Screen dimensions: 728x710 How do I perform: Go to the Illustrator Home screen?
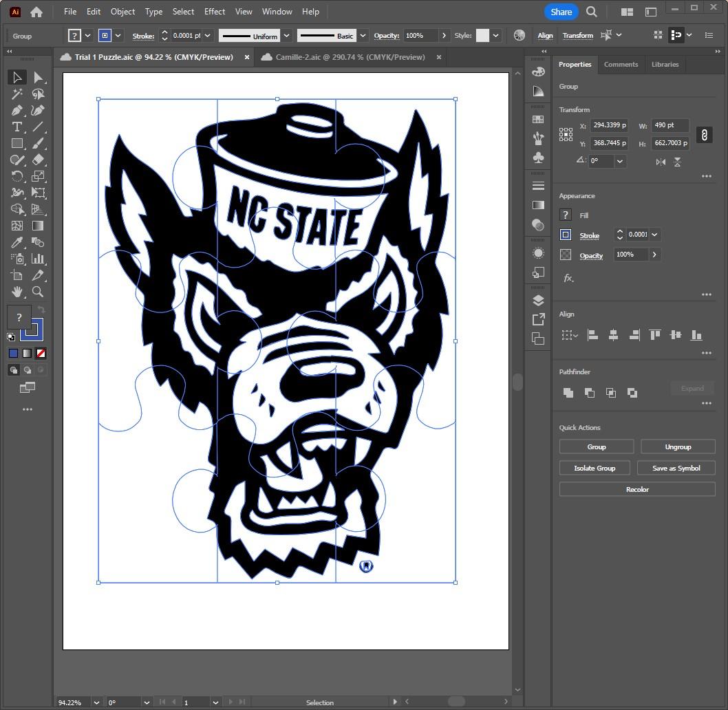36,12
